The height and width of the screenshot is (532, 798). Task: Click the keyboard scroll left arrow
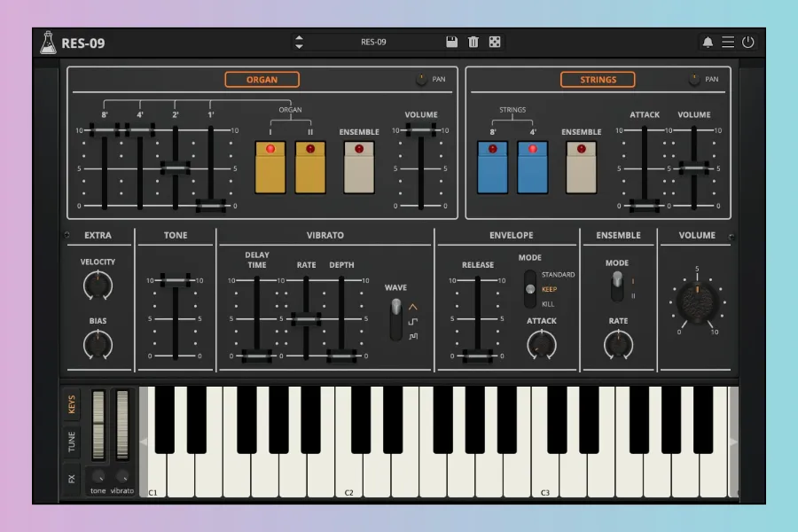(x=144, y=442)
